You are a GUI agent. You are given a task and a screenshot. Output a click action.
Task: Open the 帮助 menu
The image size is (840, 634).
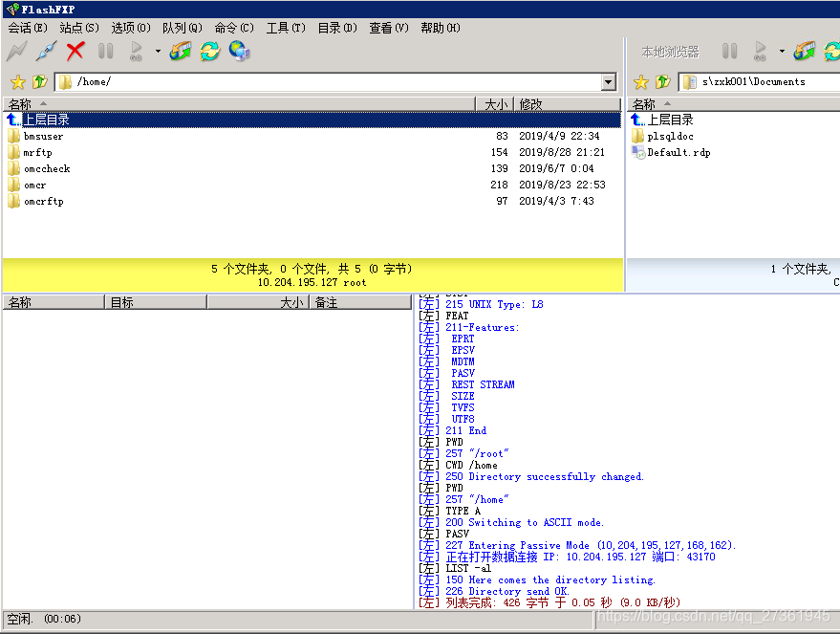[441, 28]
